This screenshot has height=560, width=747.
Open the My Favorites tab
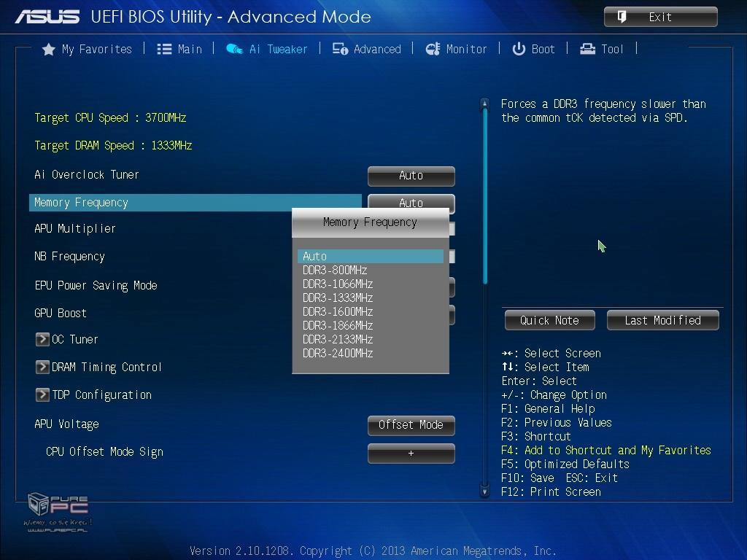[x=87, y=49]
